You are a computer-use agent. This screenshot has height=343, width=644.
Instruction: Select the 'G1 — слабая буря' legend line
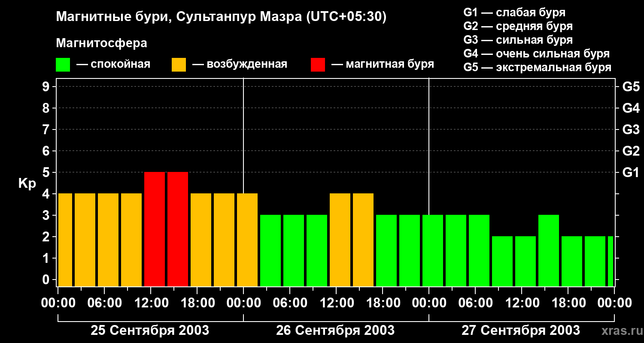coord(514,12)
